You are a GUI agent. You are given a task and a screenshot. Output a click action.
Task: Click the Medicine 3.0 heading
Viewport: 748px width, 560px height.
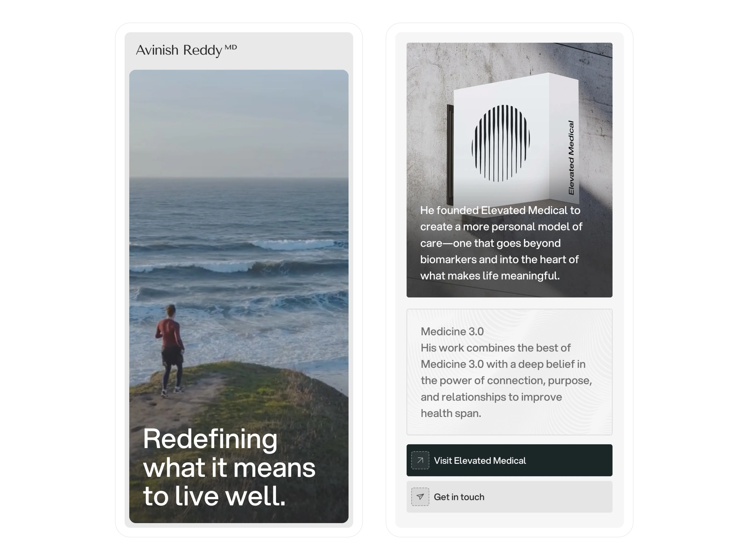tap(452, 331)
